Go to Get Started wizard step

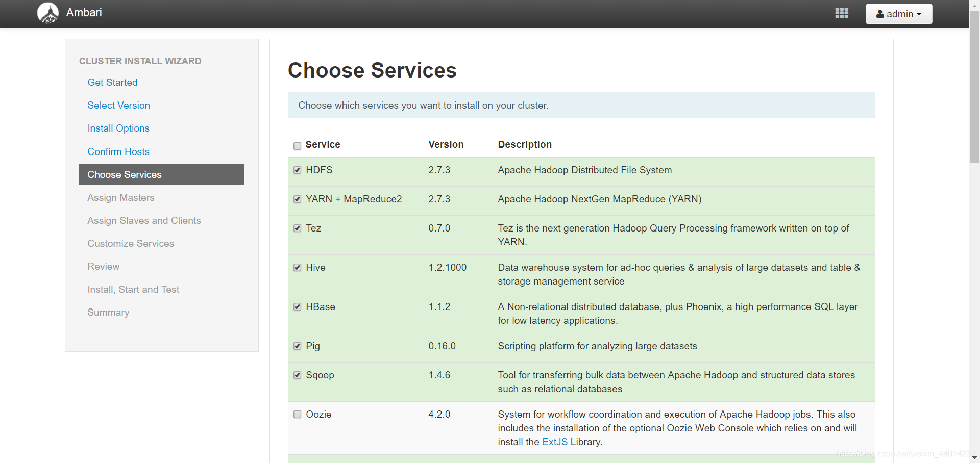click(x=112, y=82)
